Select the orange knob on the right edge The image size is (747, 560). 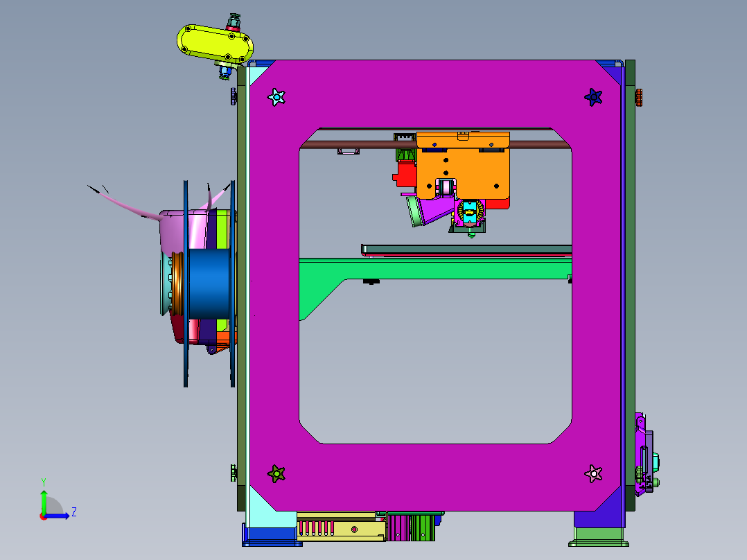pyautogui.click(x=639, y=97)
